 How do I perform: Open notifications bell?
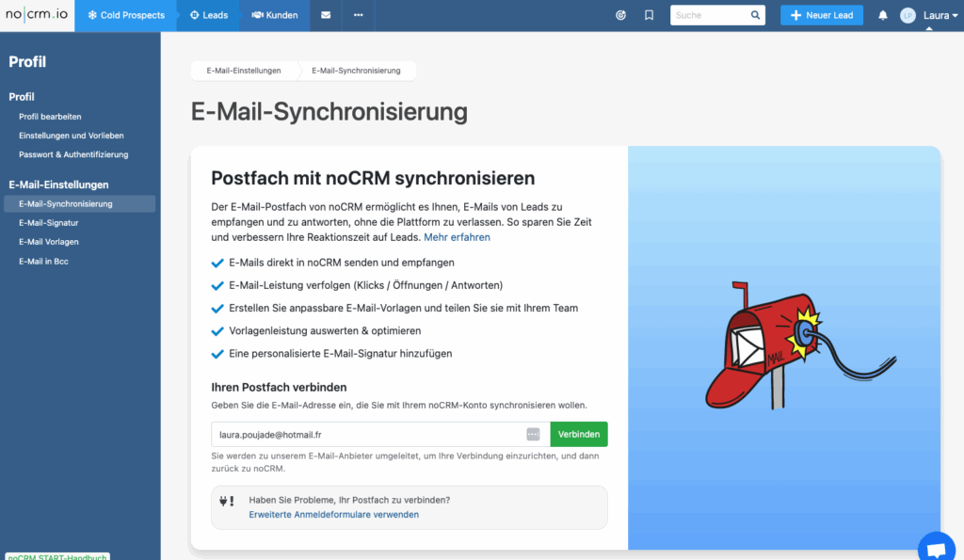pos(883,15)
